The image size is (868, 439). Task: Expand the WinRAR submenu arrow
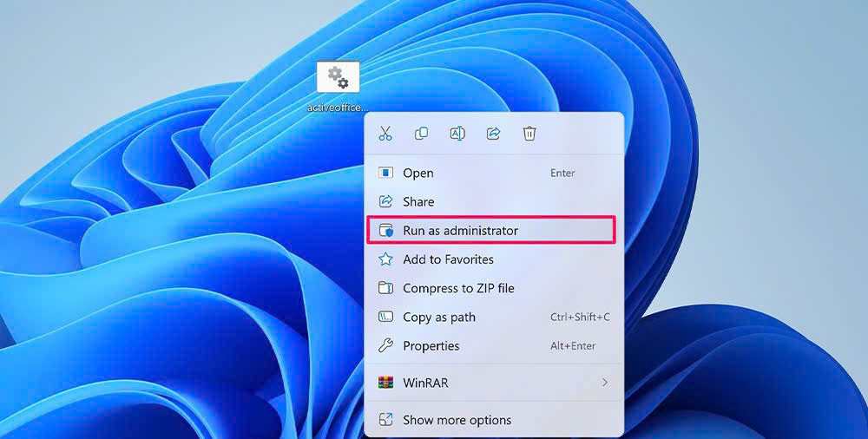coord(605,383)
